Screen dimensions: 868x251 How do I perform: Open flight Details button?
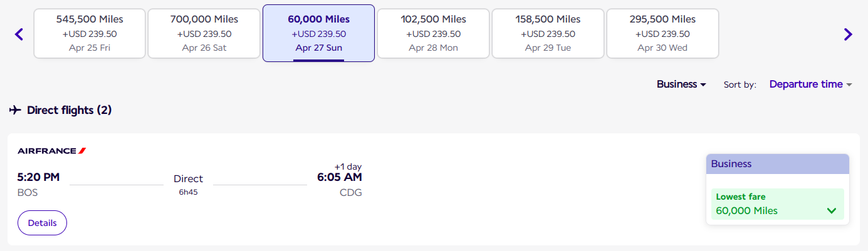pos(42,223)
